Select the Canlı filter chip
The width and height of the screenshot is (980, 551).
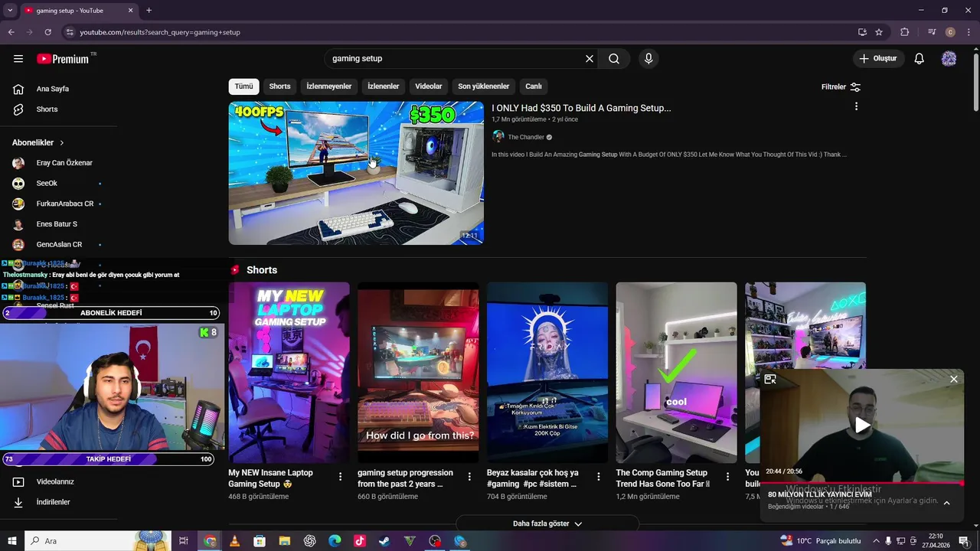pos(534,86)
